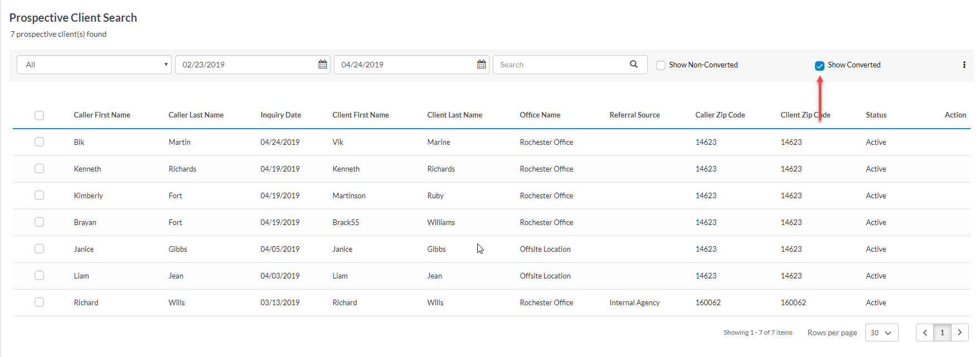This screenshot has width=980, height=357.
Task: Click in the Search text field
Action: 560,65
